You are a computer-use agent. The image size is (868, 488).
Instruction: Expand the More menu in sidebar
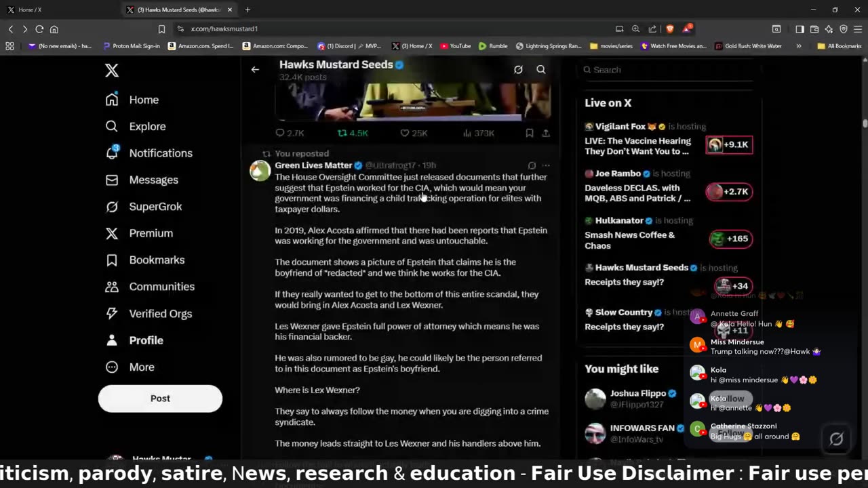(130, 367)
